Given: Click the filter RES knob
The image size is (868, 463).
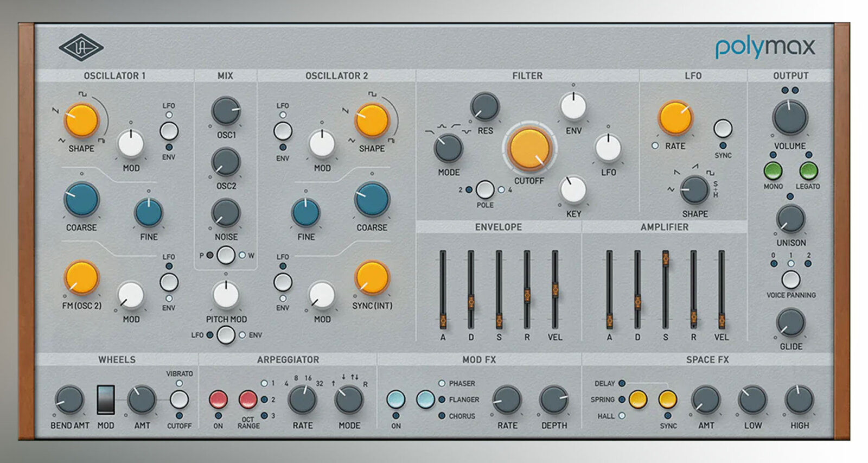Looking at the screenshot, I should [484, 106].
